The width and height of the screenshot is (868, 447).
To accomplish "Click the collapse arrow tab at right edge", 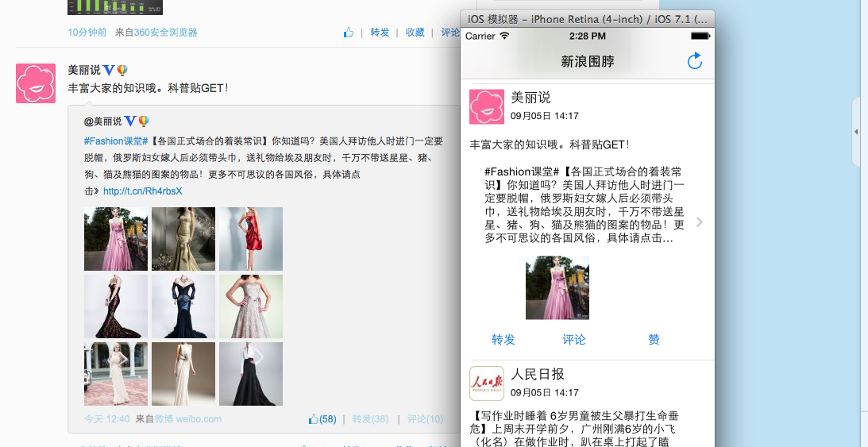I will pos(857,132).
